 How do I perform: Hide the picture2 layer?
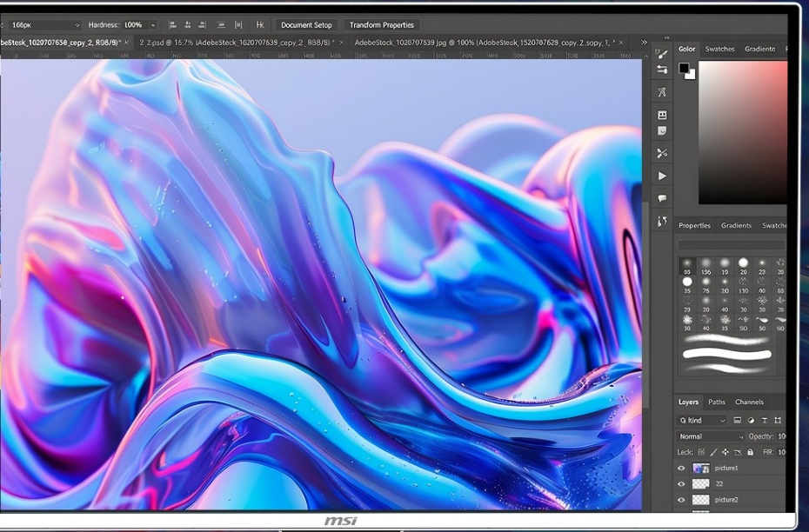tap(681, 500)
